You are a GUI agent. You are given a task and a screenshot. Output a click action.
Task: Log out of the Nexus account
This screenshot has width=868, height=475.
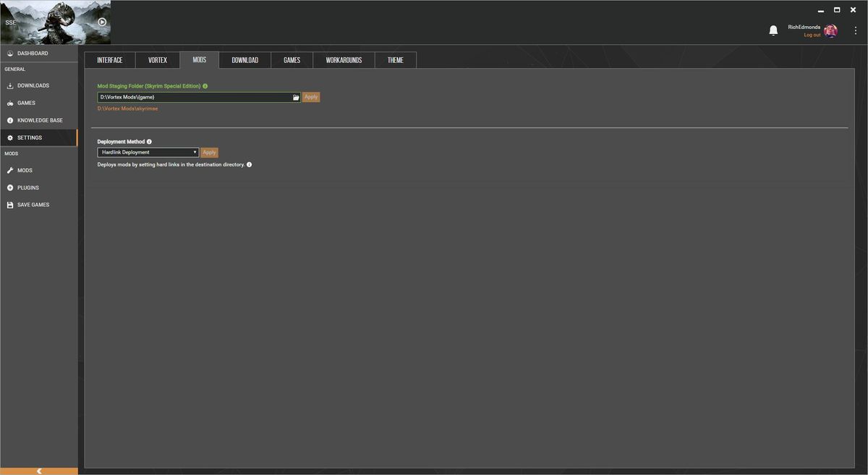[812, 35]
